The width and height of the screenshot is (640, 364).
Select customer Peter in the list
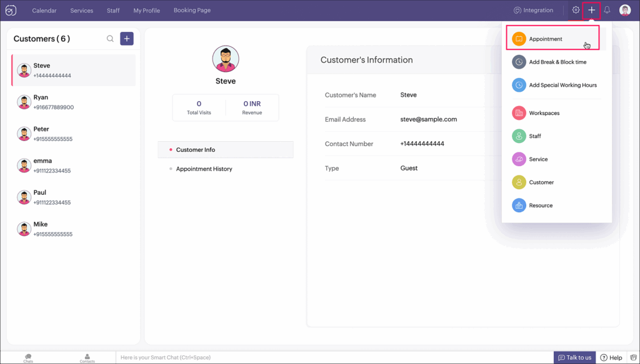tap(74, 134)
